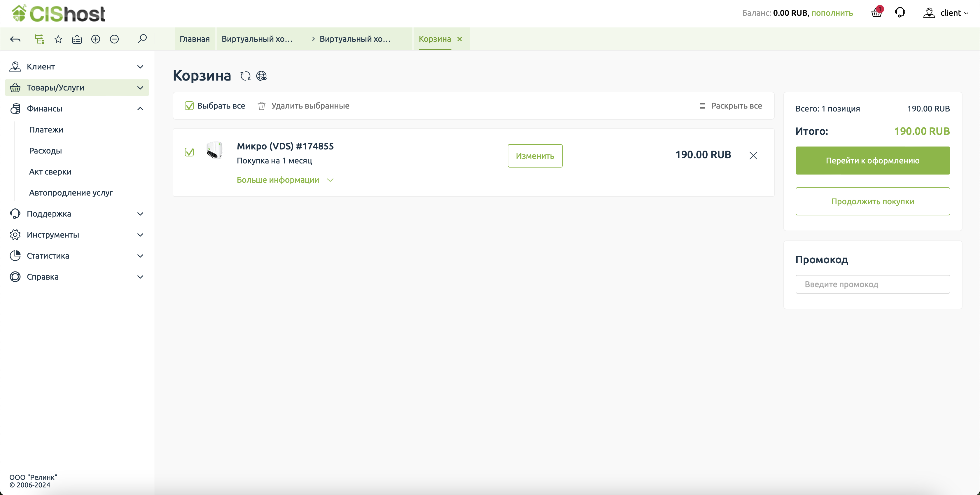The width and height of the screenshot is (980, 495).
Task: Expand Больше информации details
Action: point(285,180)
